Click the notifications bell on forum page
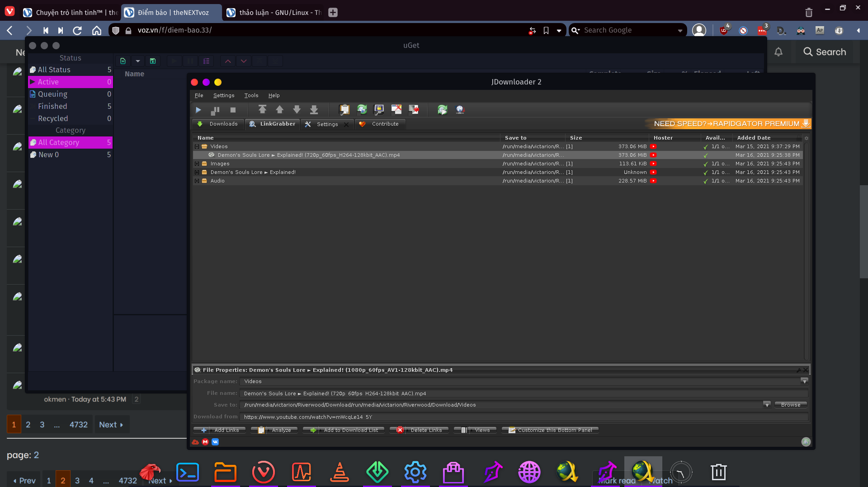 [x=778, y=52]
